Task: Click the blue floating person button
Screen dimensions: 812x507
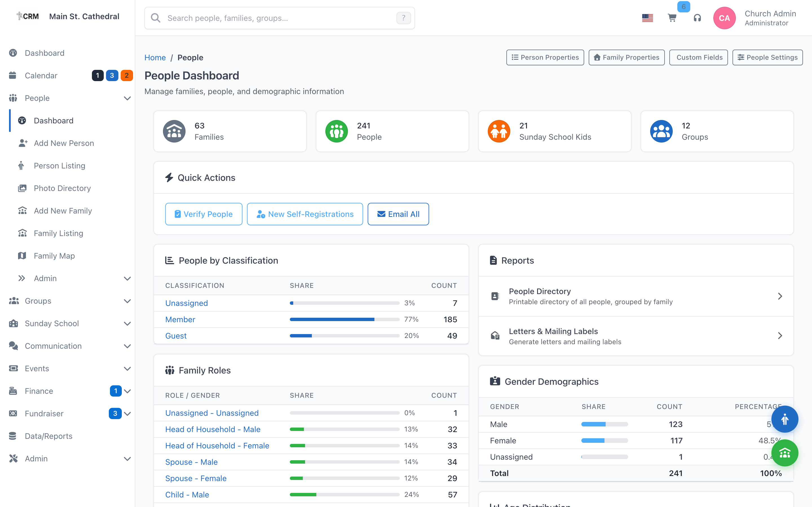Action: click(x=784, y=419)
